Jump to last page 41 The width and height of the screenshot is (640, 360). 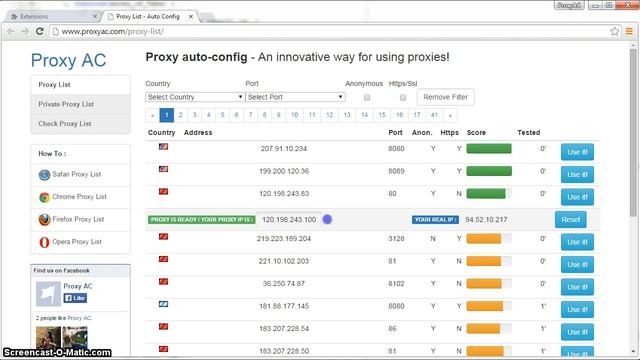coord(434,115)
